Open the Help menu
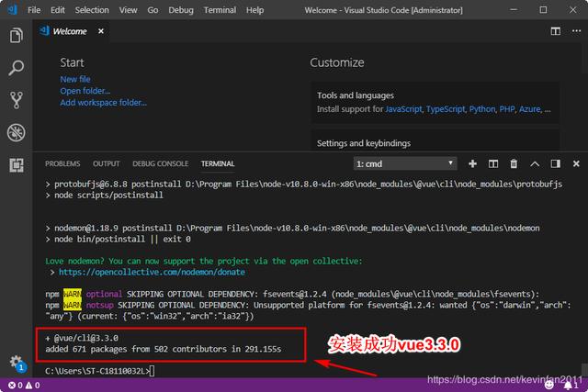Image resolution: width=588 pixels, height=392 pixels. [x=255, y=10]
